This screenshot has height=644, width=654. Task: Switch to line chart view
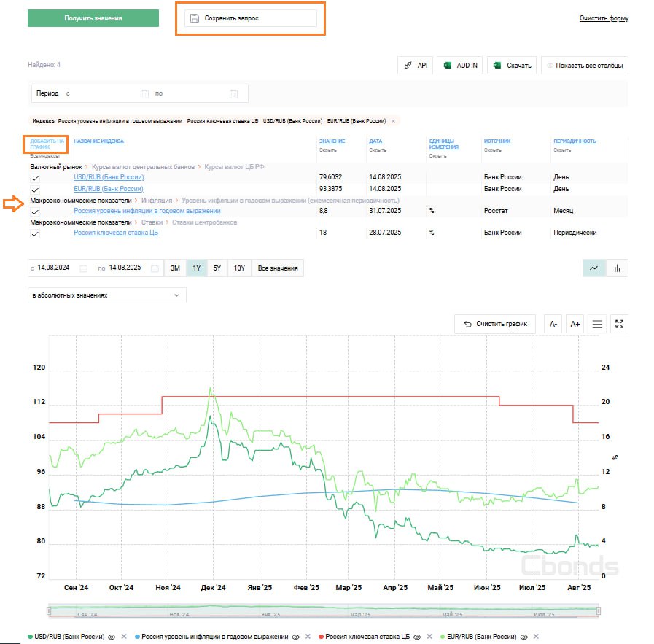[x=594, y=268]
